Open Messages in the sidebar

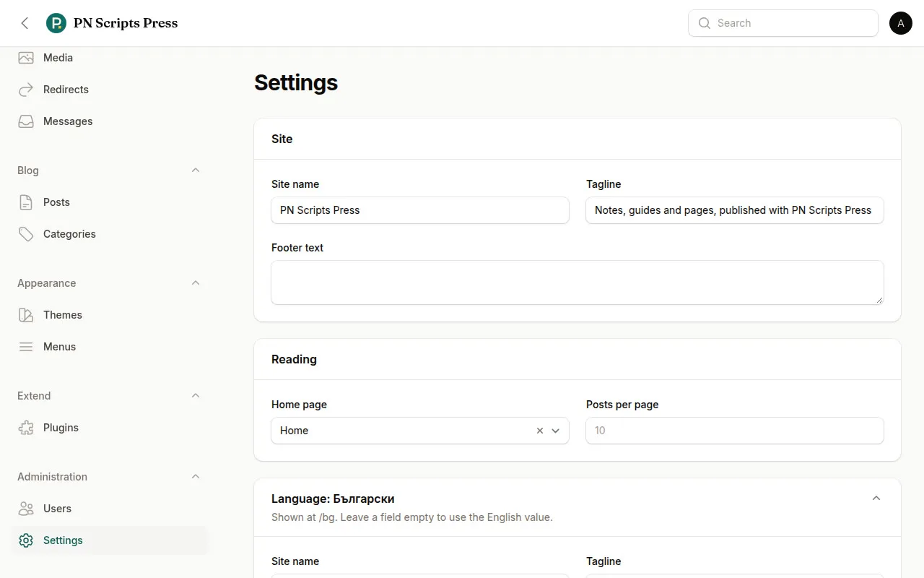click(x=110, y=121)
